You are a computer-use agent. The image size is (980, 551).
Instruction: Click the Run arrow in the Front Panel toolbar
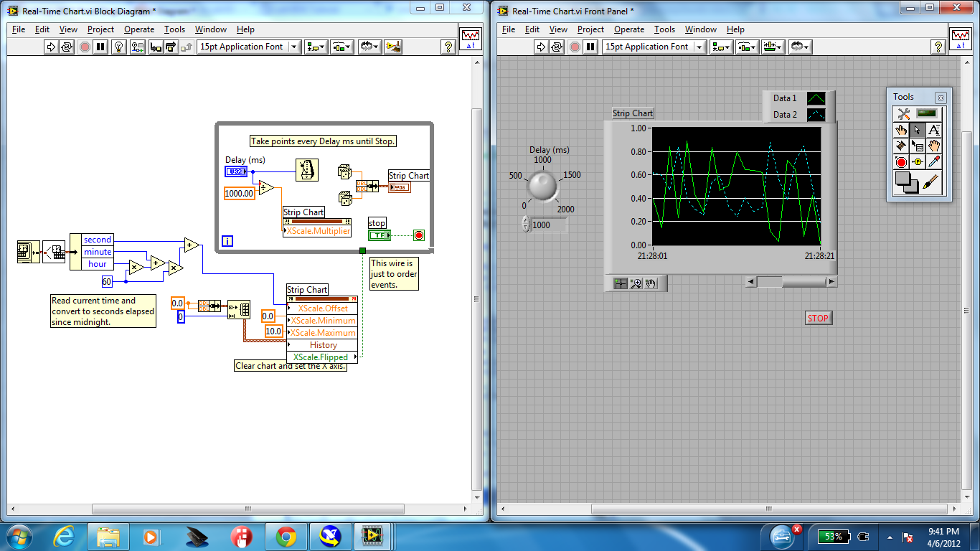point(541,47)
